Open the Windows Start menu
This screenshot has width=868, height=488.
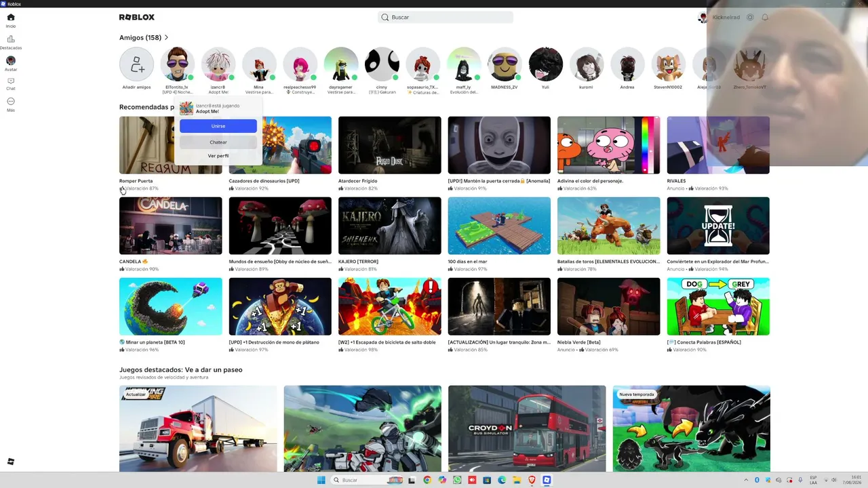[x=321, y=480]
